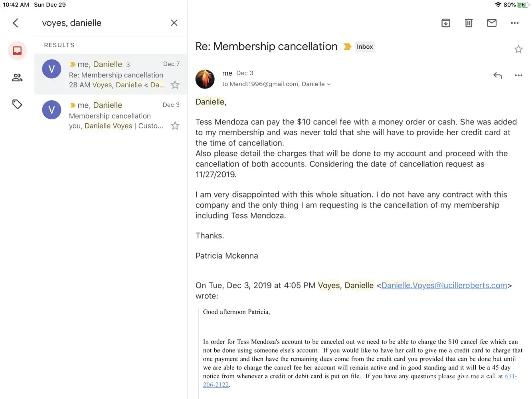Open the top toolbar more options menu
The height and width of the screenshot is (399, 532).
pyautogui.click(x=515, y=23)
